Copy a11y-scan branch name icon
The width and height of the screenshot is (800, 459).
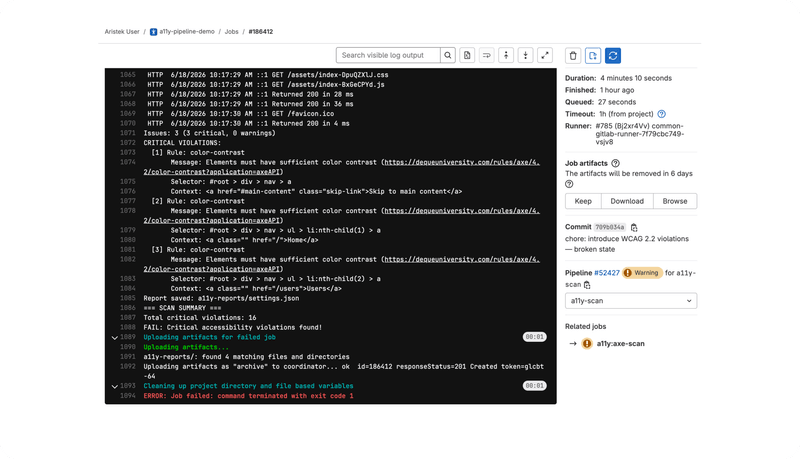click(x=587, y=285)
